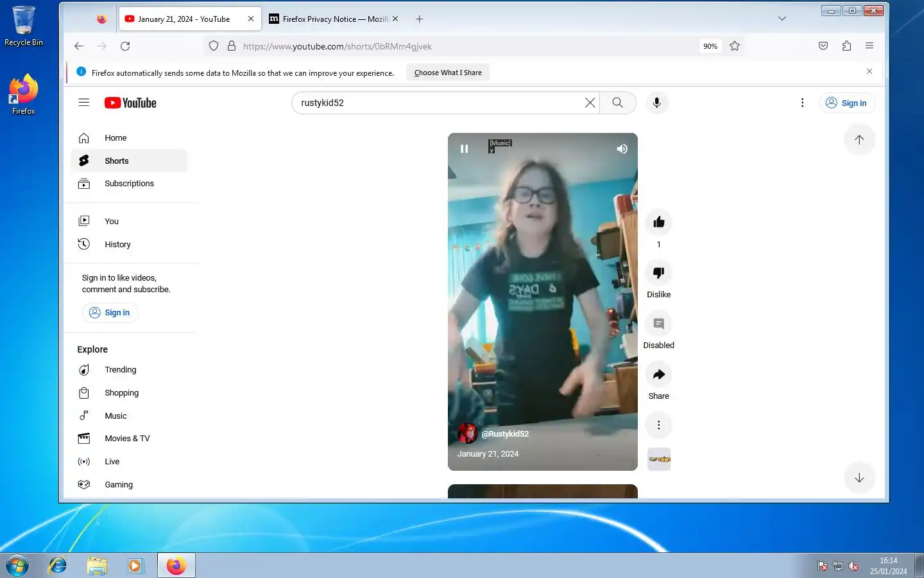This screenshot has height=578, width=924.
Task: Select Shorts in sidebar
Action: coord(129,161)
